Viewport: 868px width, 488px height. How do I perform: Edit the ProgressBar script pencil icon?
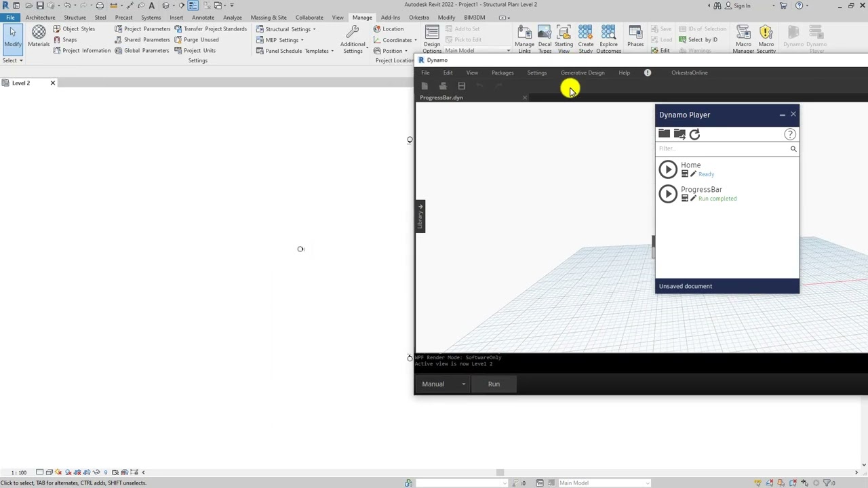pyautogui.click(x=693, y=199)
